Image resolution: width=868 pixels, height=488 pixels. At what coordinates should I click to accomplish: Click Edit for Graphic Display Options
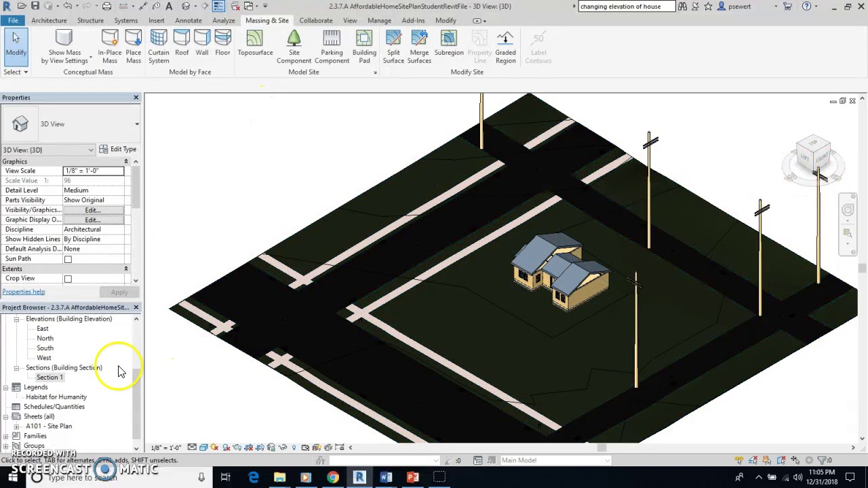(93, 220)
